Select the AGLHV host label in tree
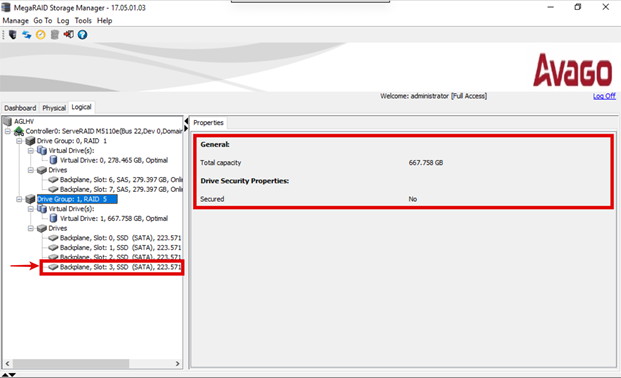Image resolution: width=621 pixels, height=378 pixels. click(x=24, y=121)
